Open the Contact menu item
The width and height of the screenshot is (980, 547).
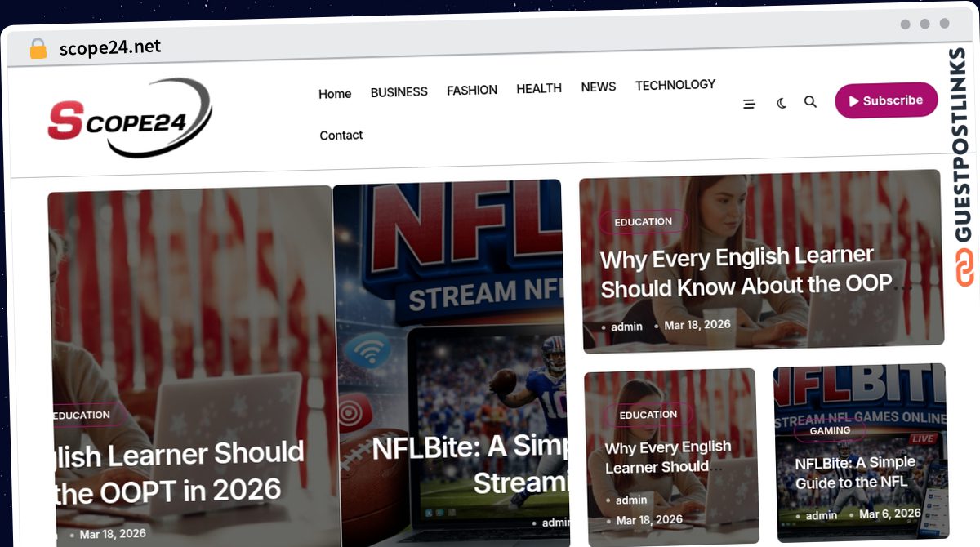click(341, 136)
